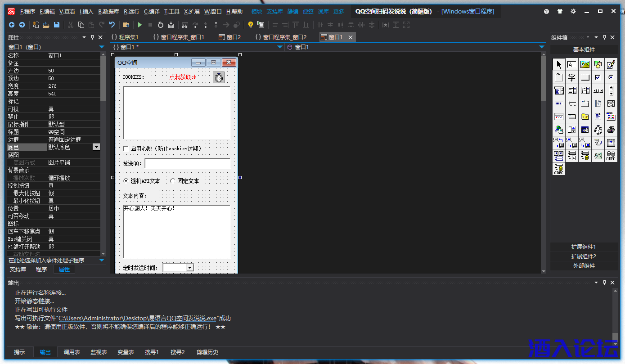Click the lightbulb hint icon in toolbar
Viewport: 625px width, 364px height.
pos(251,25)
